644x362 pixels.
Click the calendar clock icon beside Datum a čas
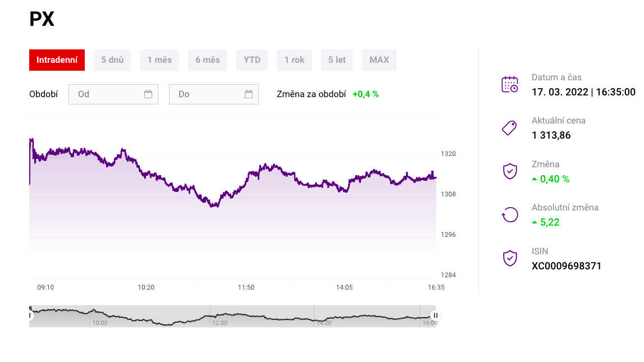(509, 84)
